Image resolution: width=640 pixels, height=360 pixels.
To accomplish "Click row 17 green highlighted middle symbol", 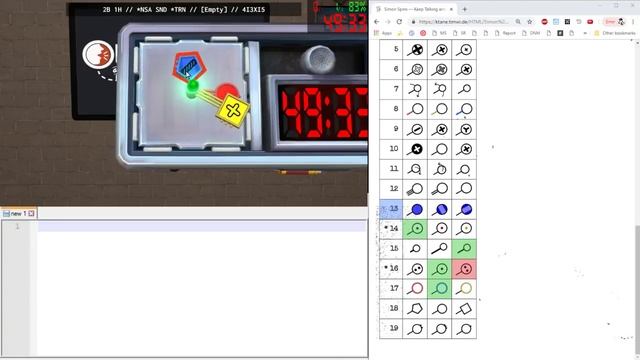I will pos(440,289).
